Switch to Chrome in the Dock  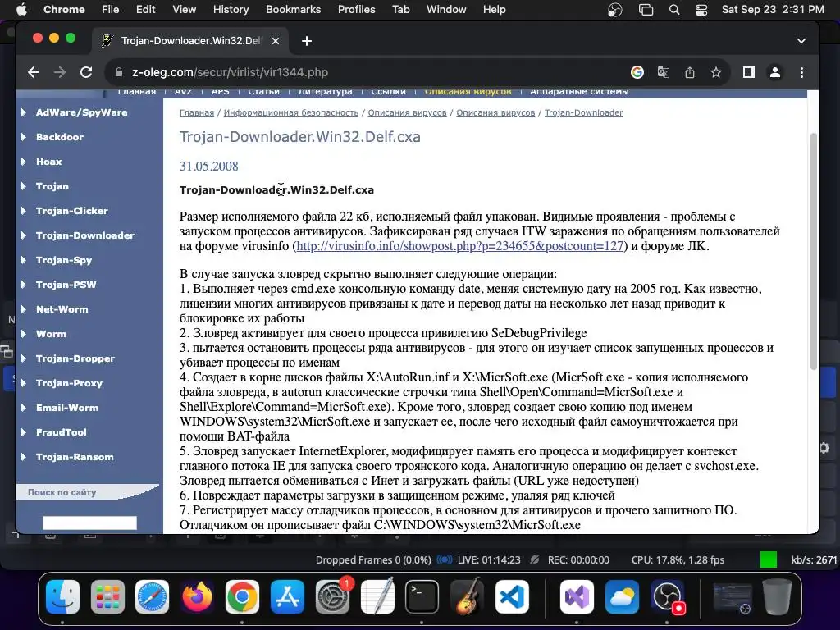point(242,597)
